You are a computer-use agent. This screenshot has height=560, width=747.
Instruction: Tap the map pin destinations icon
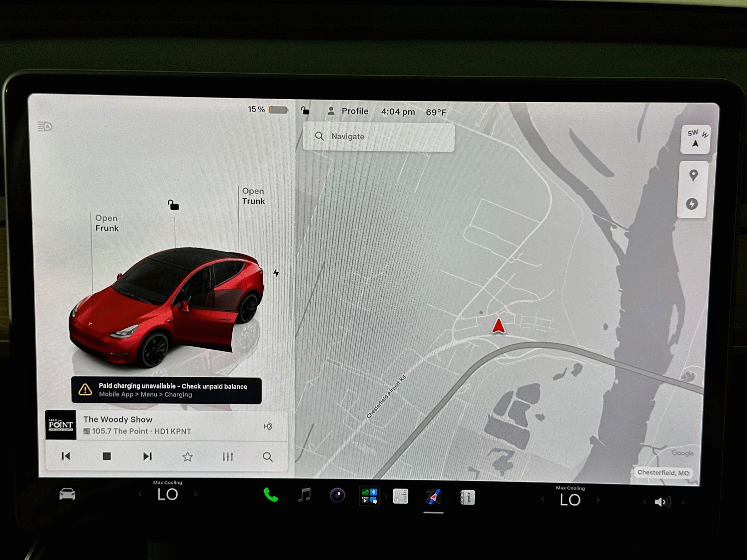[693, 175]
